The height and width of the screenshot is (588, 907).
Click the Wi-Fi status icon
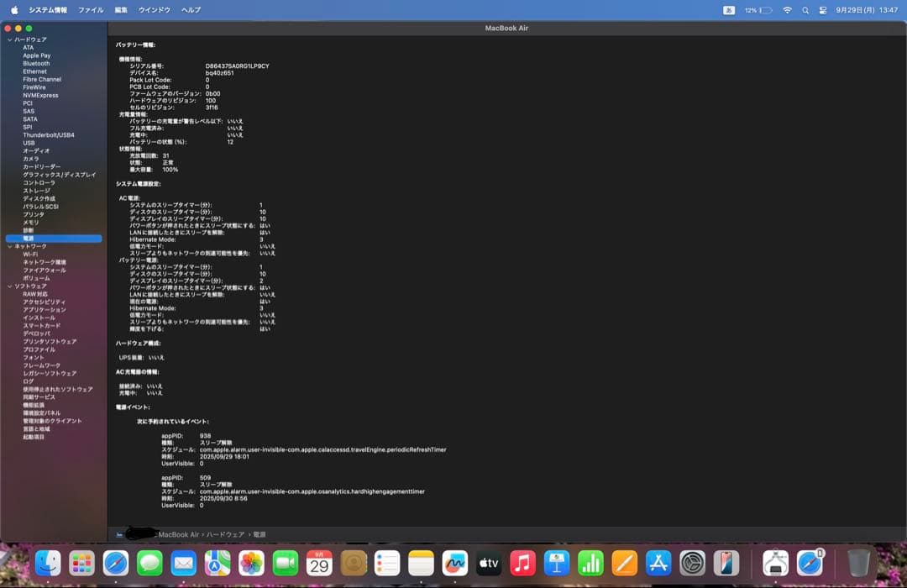(787, 10)
